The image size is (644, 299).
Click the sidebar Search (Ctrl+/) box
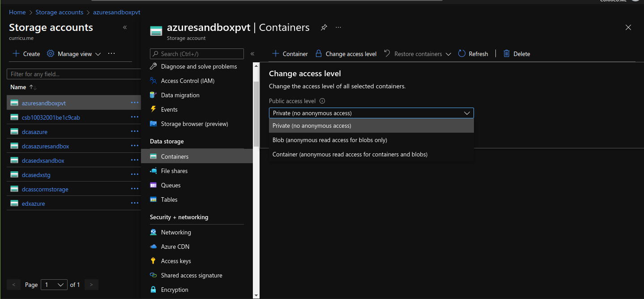(x=197, y=54)
